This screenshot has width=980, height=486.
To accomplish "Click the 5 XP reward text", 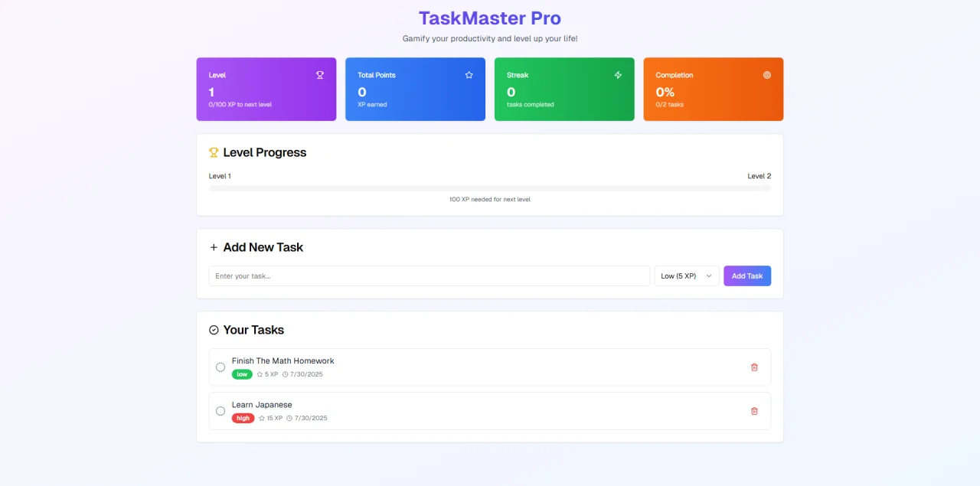I will click(272, 374).
